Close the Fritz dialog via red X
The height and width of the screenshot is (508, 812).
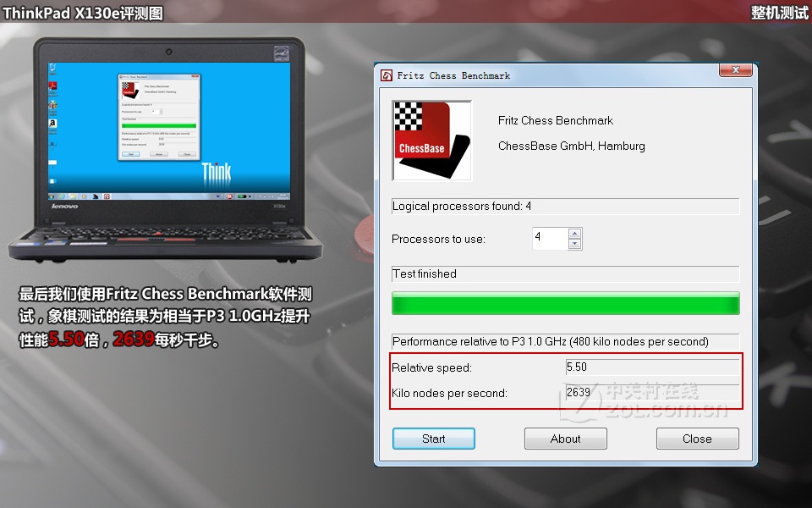[735, 73]
